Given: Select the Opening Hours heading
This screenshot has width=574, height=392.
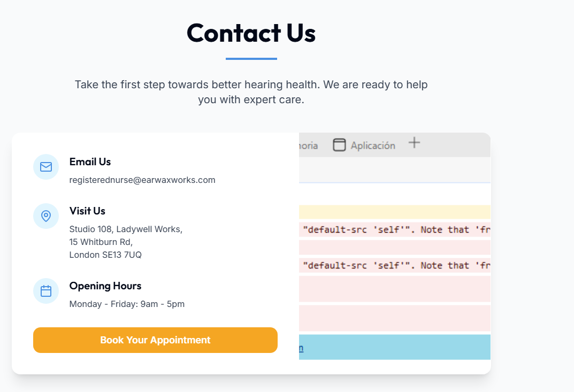Looking at the screenshot, I should click(x=105, y=286).
